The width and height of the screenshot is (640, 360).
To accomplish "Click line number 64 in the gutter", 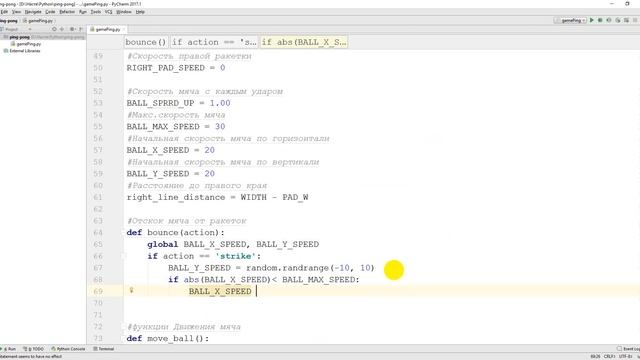I will click(x=98, y=233).
